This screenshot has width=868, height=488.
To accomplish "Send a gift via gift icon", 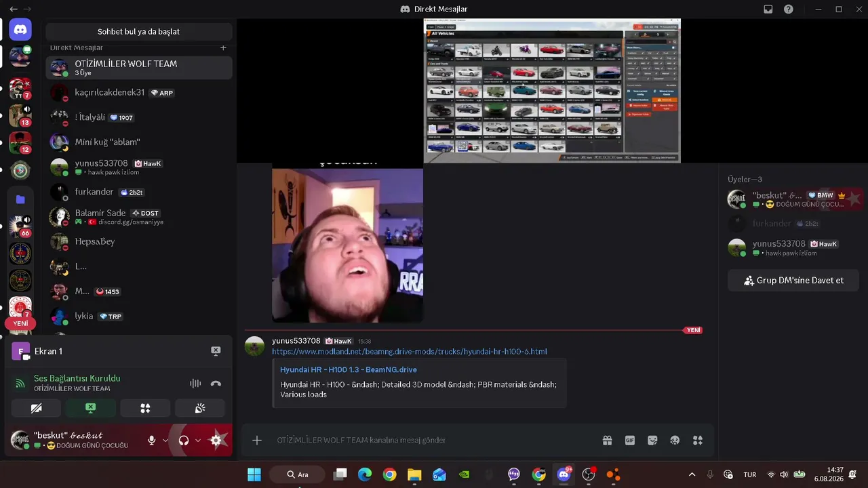I will [x=607, y=441].
